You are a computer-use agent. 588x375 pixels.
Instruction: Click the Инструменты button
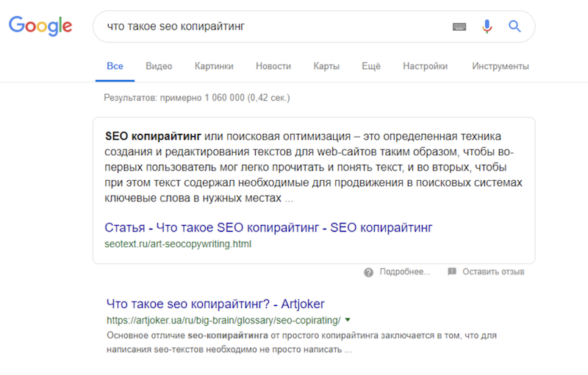[x=501, y=66]
